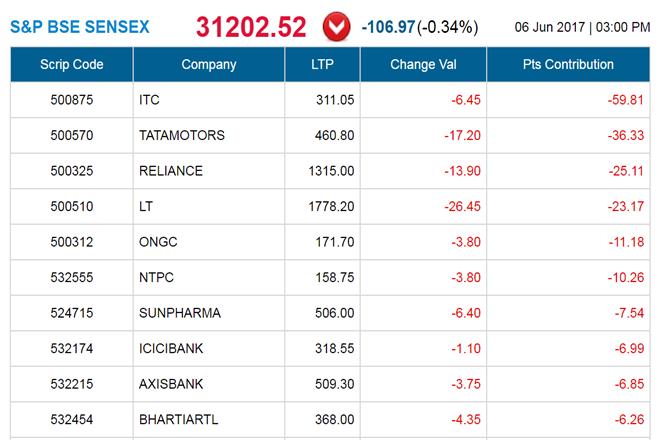This screenshot has width=660, height=440.
Task: Open the RELIANCE company entry
Action: [172, 171]
